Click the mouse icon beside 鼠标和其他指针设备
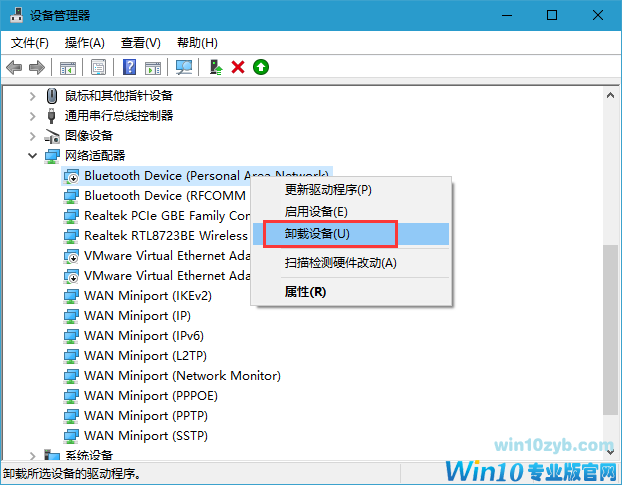This screenshot has width=622, height=485. click(52, 96)
